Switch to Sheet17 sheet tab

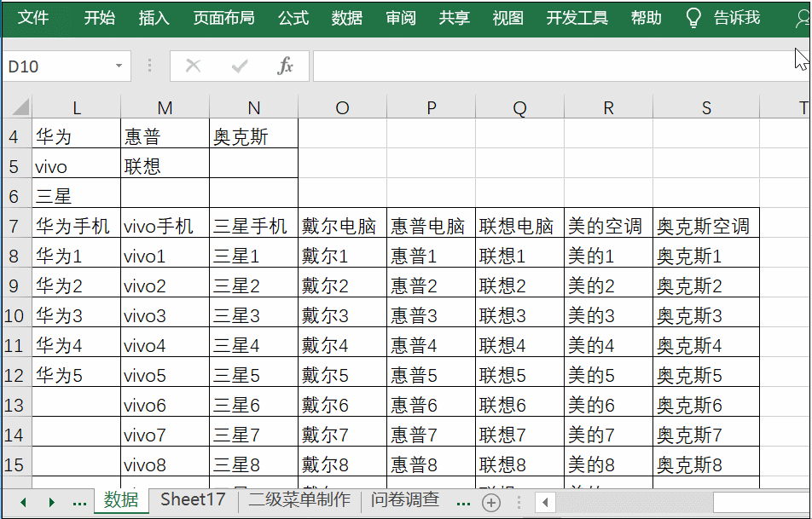pos(193,500)
